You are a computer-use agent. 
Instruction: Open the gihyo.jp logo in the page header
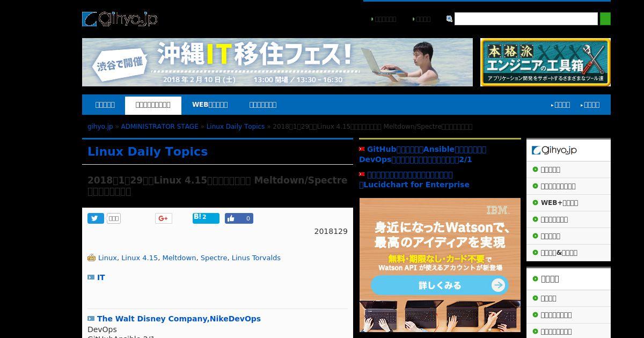(120, 19)
